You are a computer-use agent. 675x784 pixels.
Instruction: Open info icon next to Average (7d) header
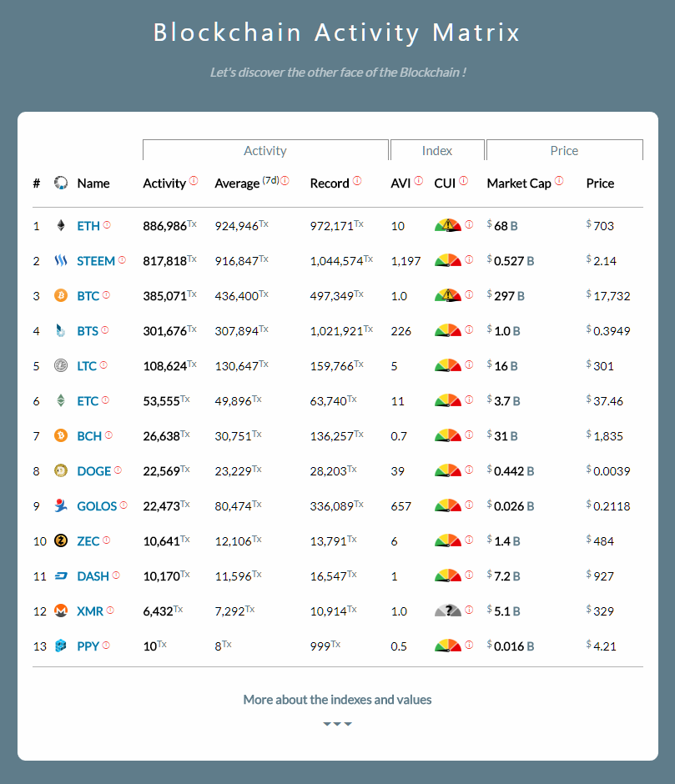pyautogui.click(x=285, y=180)
